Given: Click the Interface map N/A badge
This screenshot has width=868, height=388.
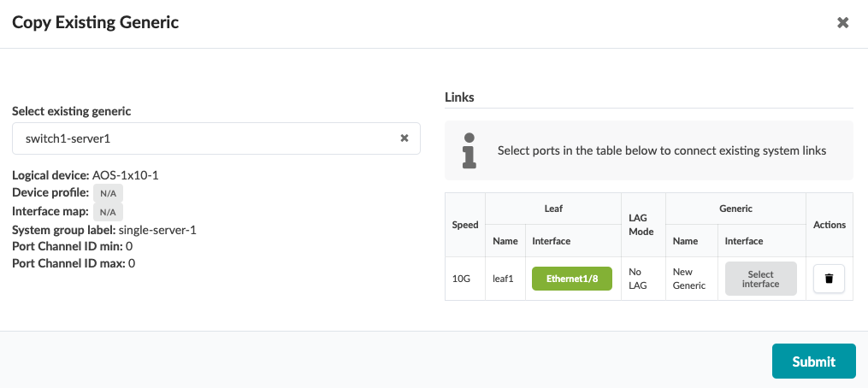Looking at the screenshot, I should tap(108, 211).
